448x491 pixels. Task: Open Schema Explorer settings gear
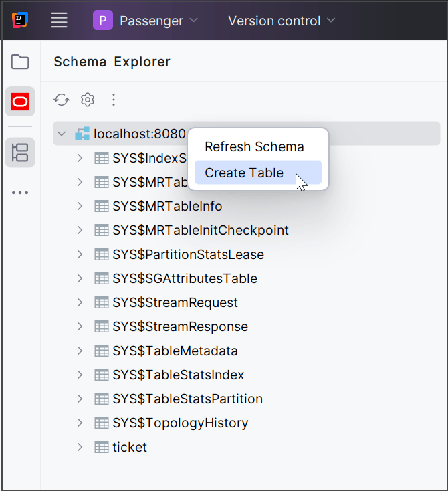pyautogui.click(x=88, y=100)
